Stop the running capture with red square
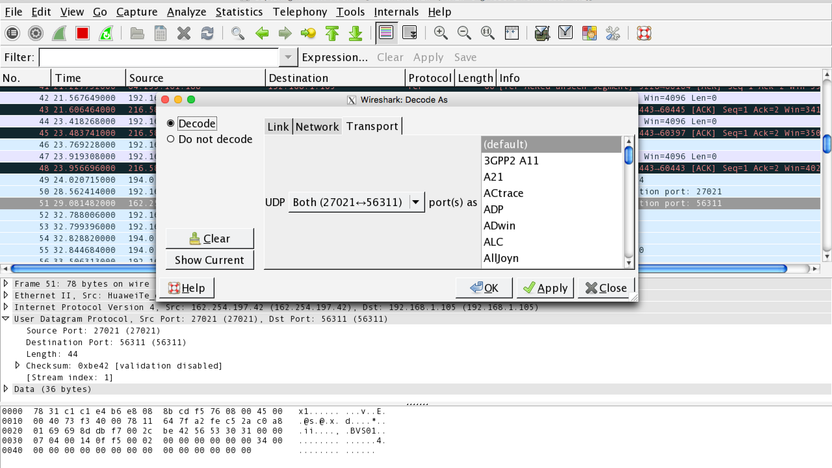832x468 pixels. tap(82, 33)
